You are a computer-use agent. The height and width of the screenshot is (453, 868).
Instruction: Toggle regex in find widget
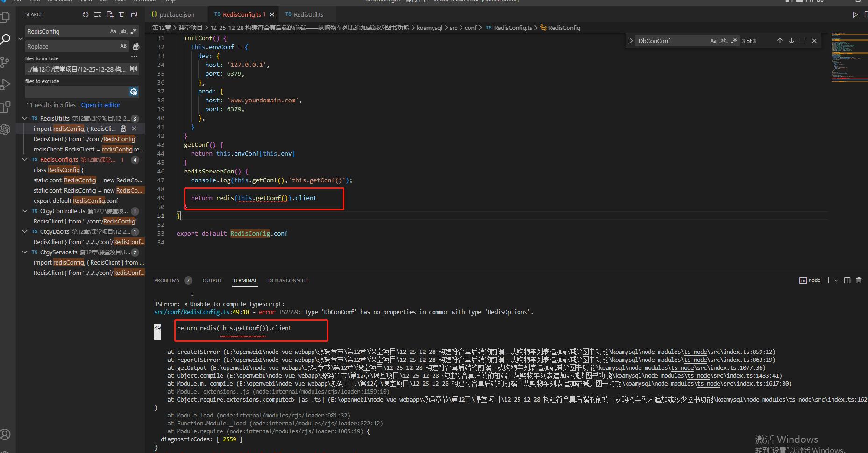734,41
